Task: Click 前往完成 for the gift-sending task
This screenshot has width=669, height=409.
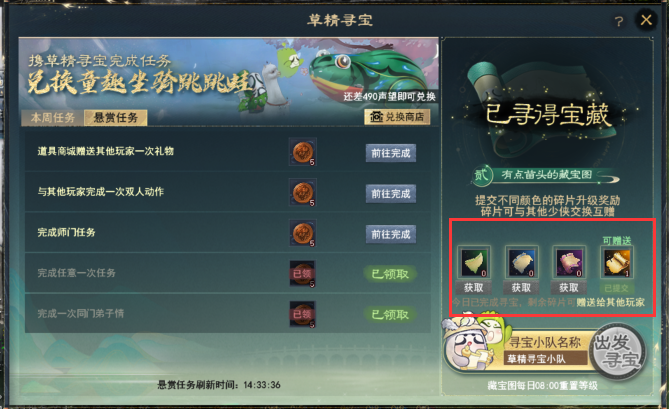Action: tap(391, 153)
